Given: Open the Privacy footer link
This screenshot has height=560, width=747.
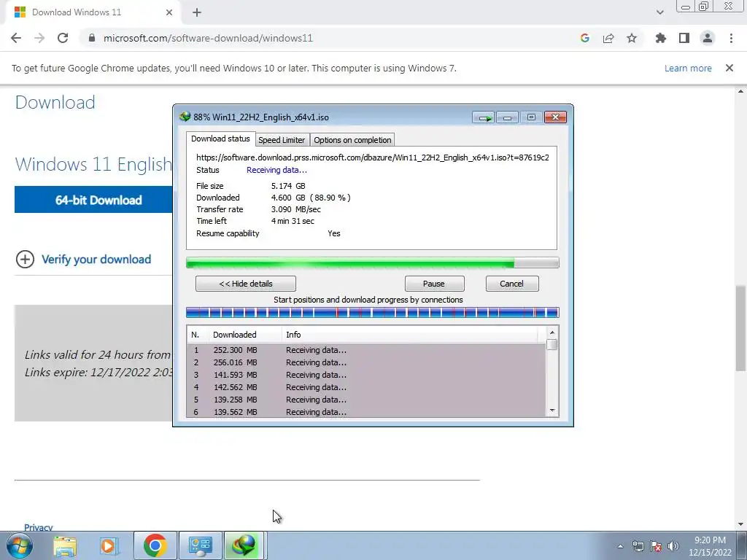Looking at the screenshot, I should (x=38, y=527).
